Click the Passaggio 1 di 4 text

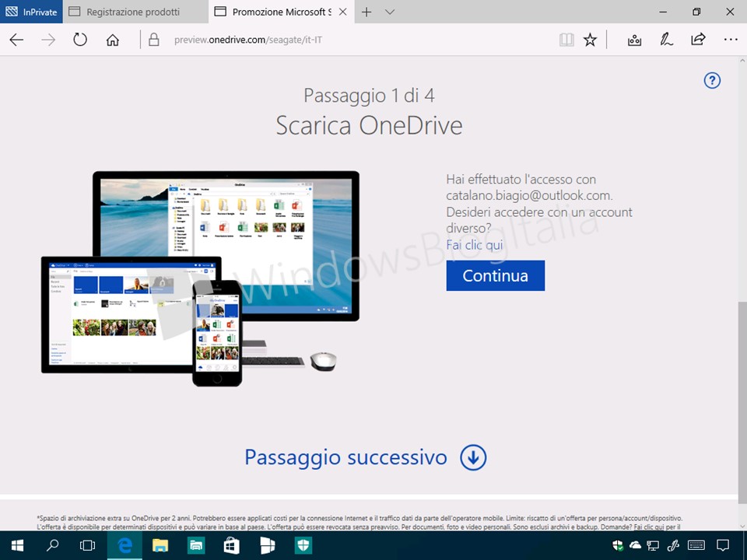[x=369, y=95]
